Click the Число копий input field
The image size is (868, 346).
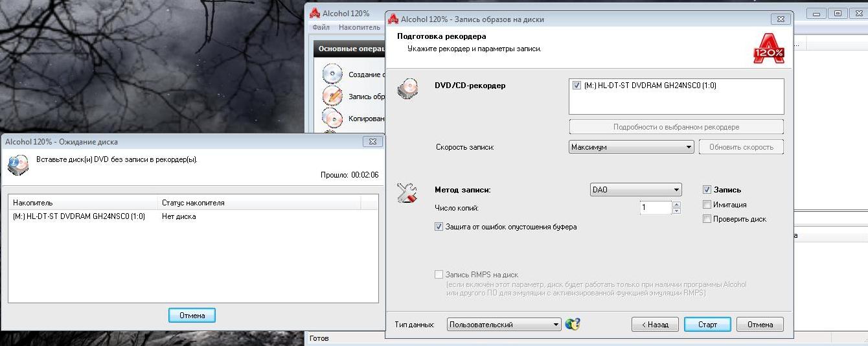(656, 208)
